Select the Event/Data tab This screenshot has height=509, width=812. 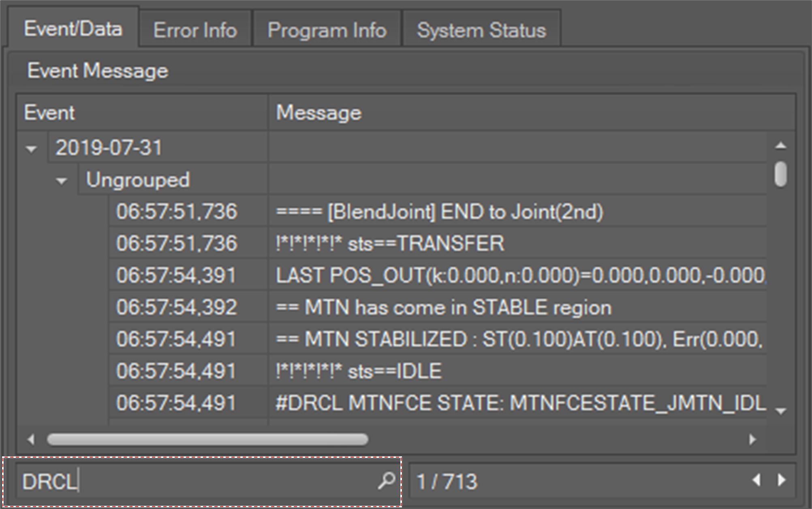tap(73, 29)
